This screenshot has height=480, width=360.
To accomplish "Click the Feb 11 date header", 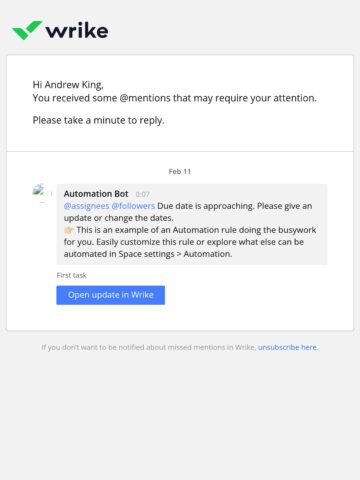I will pyautogui.click(x=180, y=171).
